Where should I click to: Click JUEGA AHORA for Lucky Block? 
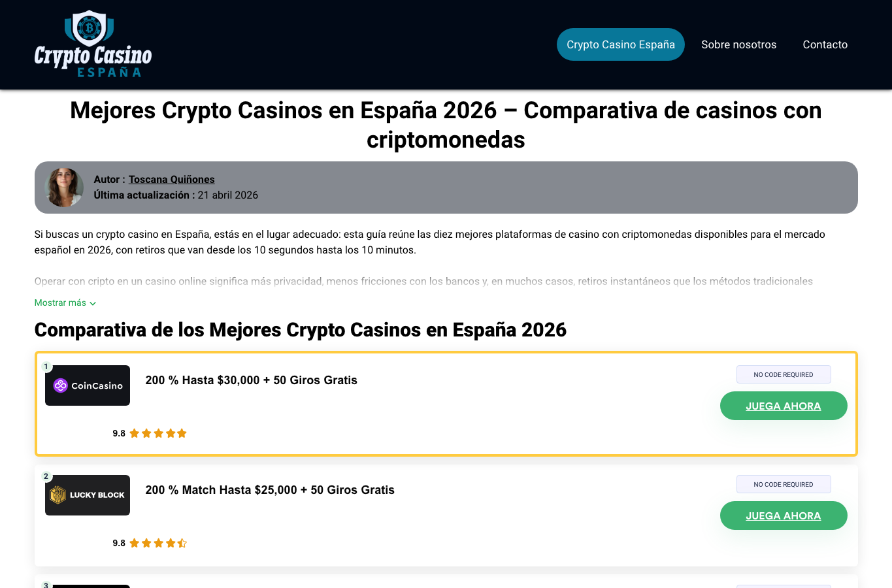[x=784, y=515]
